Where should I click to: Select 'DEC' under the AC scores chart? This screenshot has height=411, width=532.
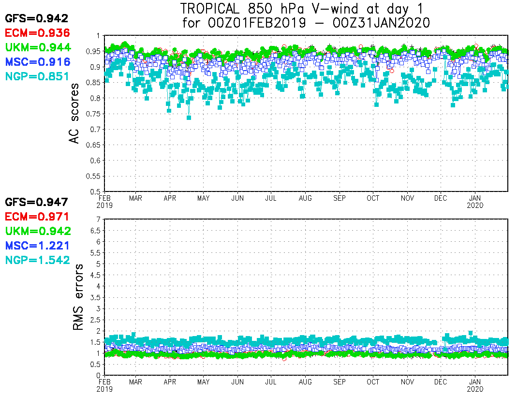pos(441,198)
